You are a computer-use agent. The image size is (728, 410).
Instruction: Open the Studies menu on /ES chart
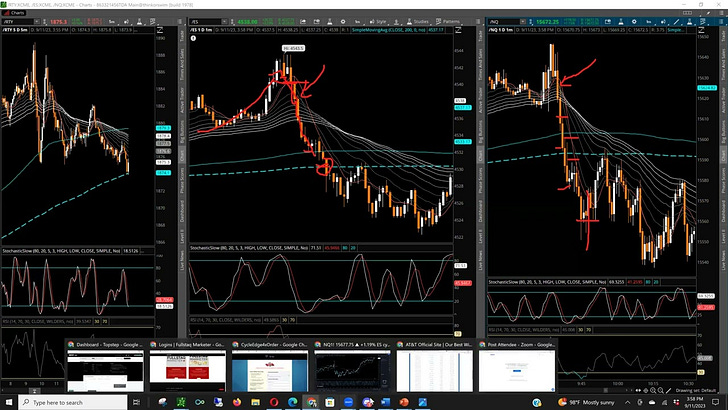[x=418, y=21]
